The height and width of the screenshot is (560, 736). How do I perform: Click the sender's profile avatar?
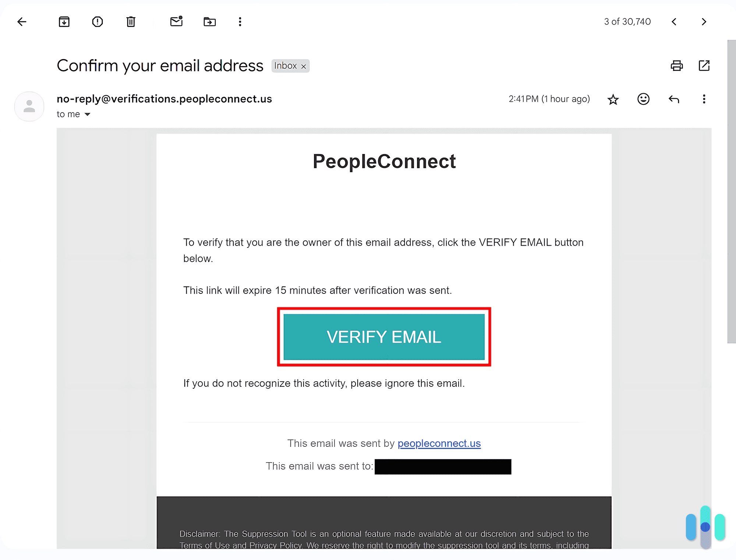tap(29, 106)
